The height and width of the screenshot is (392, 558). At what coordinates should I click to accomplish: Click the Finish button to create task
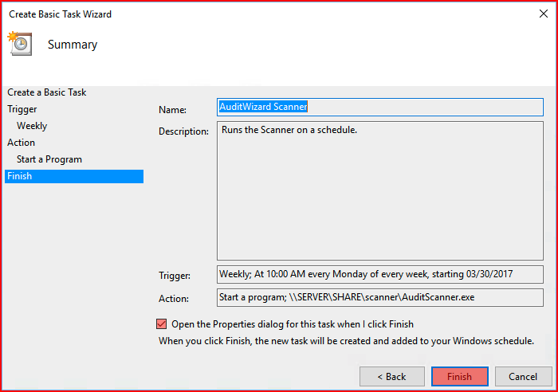pyautogui.click(x=459, y=376)
